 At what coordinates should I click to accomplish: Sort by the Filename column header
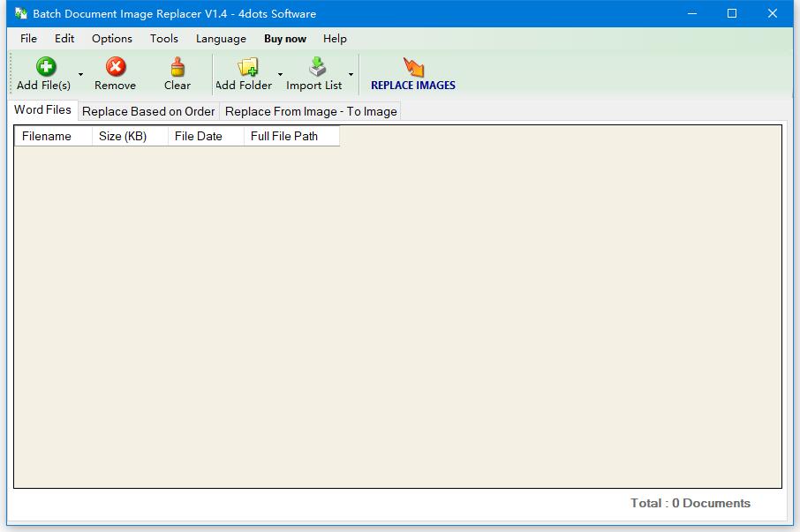pyautogui.click(x=53, y=136)
